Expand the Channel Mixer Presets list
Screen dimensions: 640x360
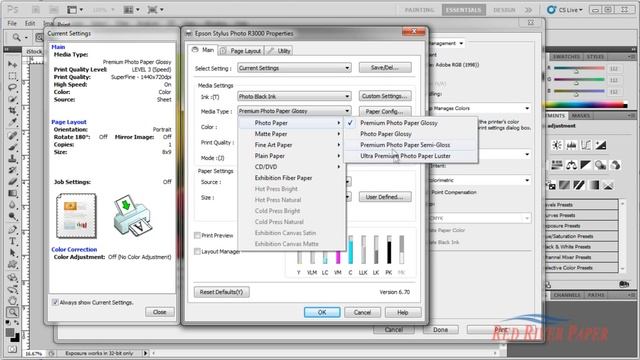[x=582, y=257]
